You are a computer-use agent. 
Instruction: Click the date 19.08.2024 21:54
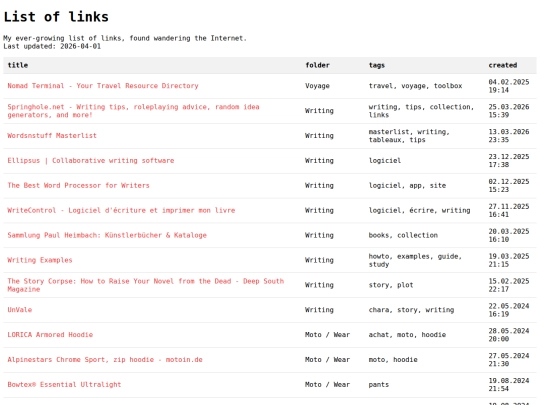(x=509, y=384)
